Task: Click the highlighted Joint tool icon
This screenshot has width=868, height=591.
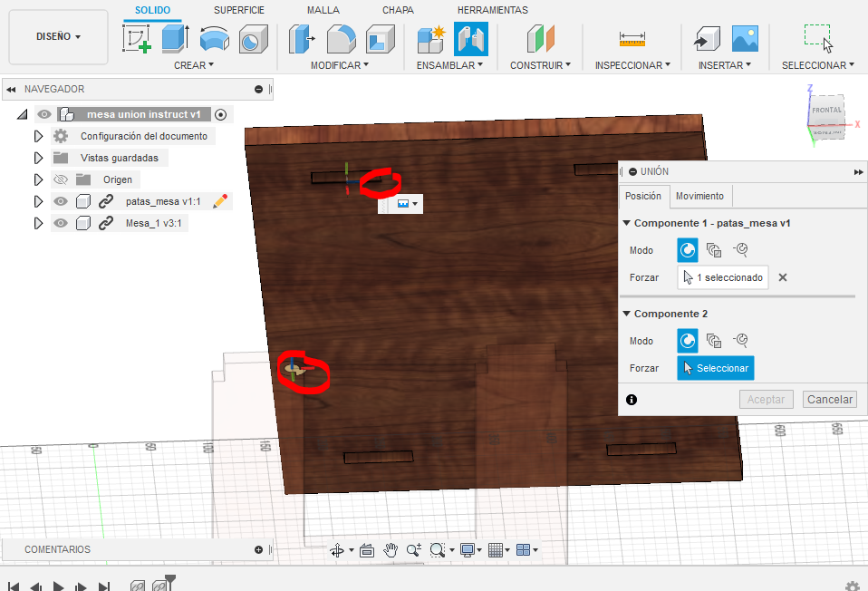Action: (470, 39)
